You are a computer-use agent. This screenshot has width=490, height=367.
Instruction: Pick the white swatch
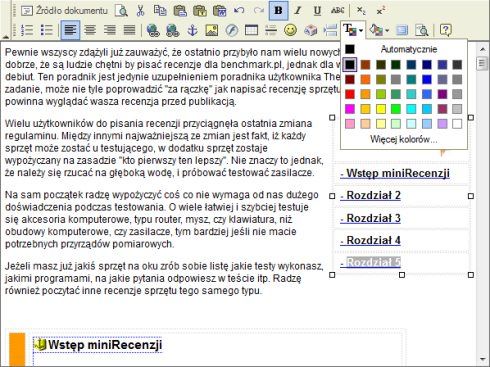pyautogui.click(x=457, y=124)
